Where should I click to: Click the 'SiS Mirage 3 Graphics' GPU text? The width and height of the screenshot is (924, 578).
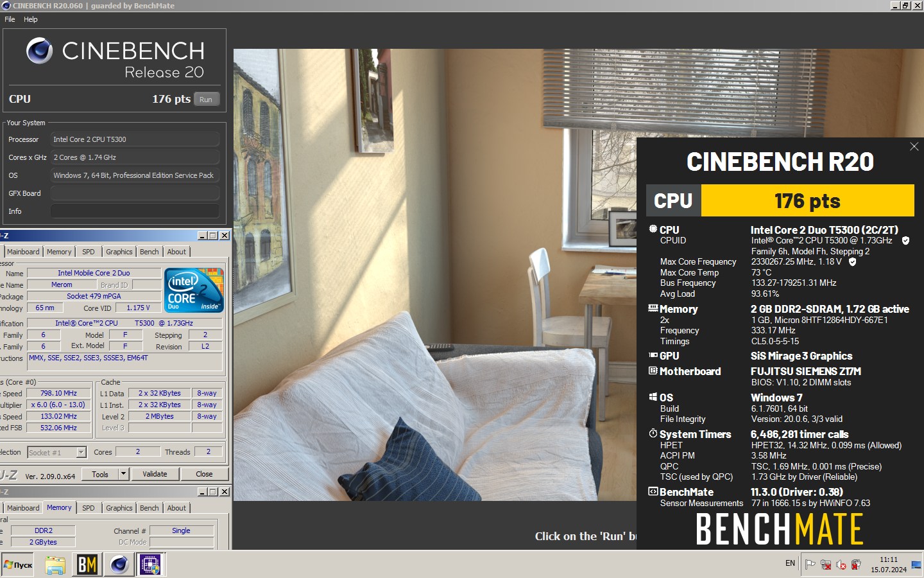coord(801,356)
